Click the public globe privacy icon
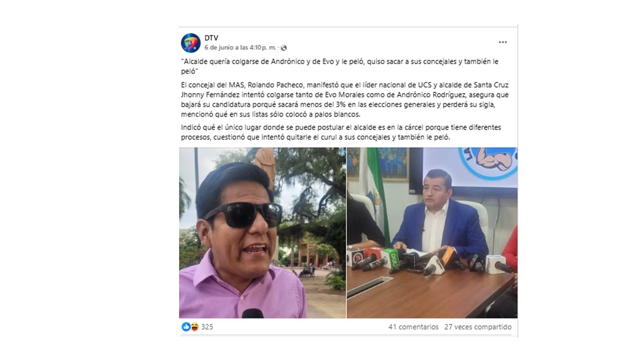The image size is (644, 362). coord(284,48)
